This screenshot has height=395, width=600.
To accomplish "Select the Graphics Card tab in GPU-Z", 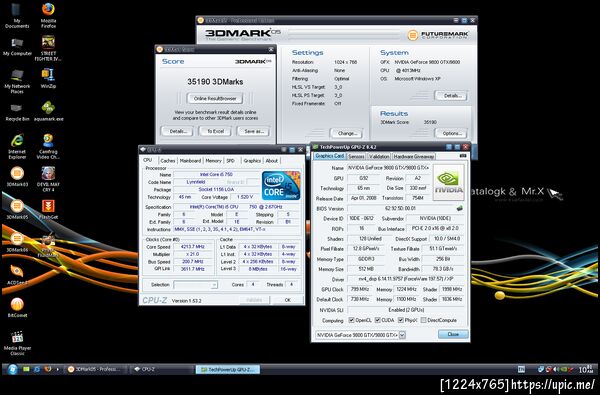I will click(x=329, y=156).
